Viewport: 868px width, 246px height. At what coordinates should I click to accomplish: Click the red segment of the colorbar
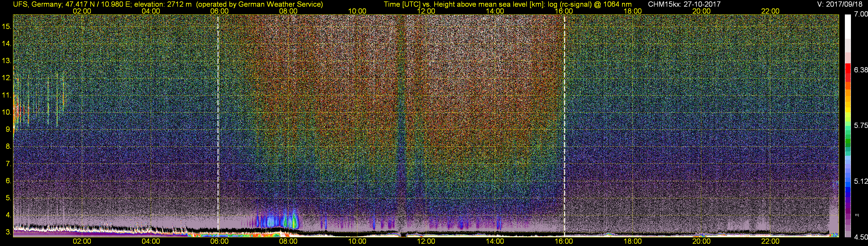[848, 69]
